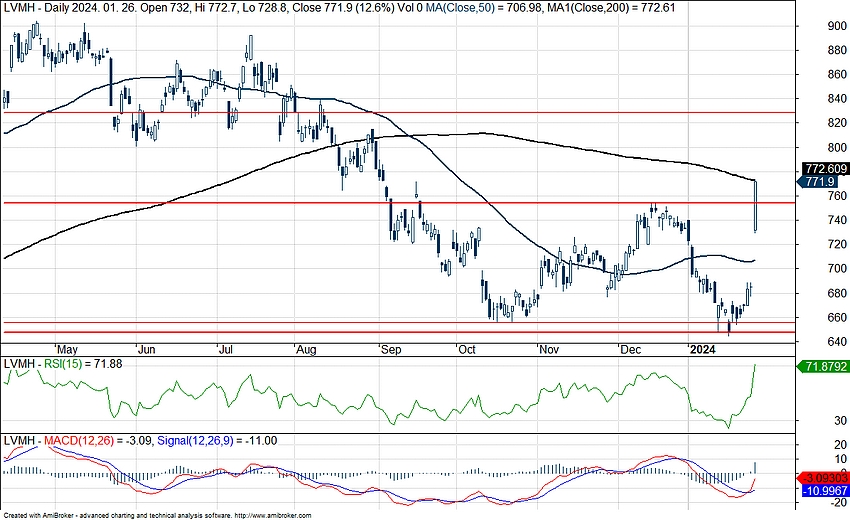Click the 640 level on price axis
Screen dimensions: 850x520
tap(809, 342)
